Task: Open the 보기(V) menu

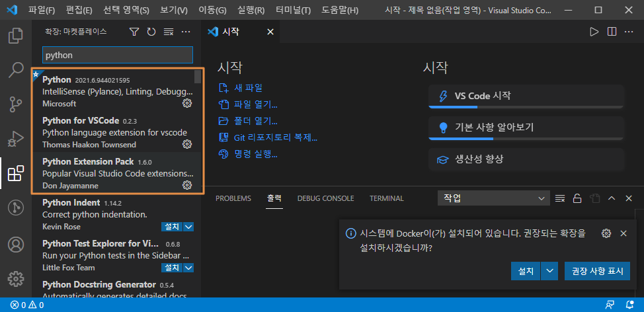Action: pyautogui.click(x=174, y=11)
